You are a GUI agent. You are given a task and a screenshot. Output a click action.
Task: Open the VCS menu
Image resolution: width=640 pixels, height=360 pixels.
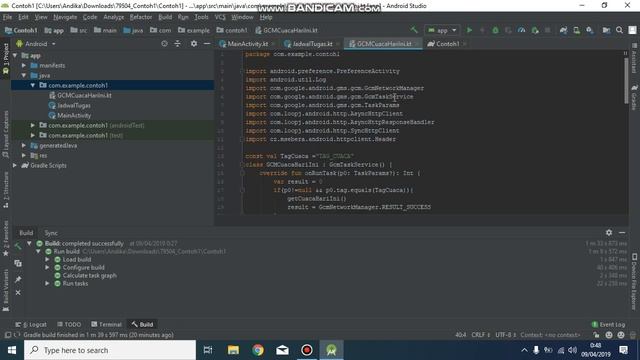(220, 17)
